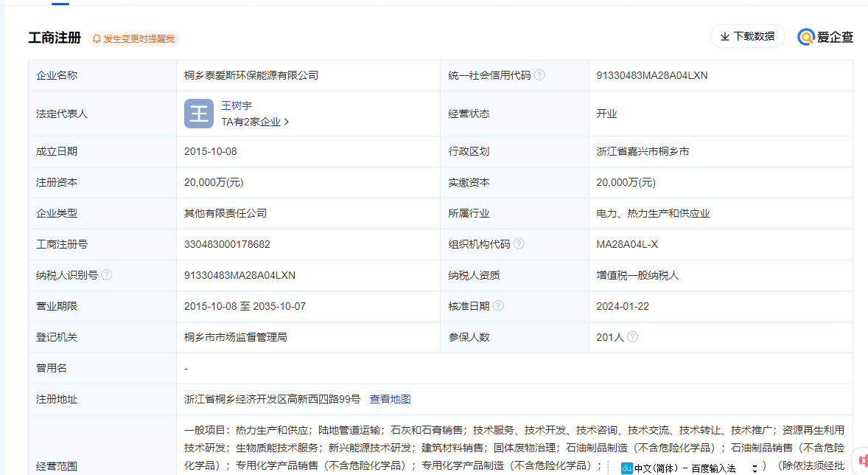Click the bell icon for change alerts
The width and height of the screenshot is (868, 475).
click(x=97, y=39)
